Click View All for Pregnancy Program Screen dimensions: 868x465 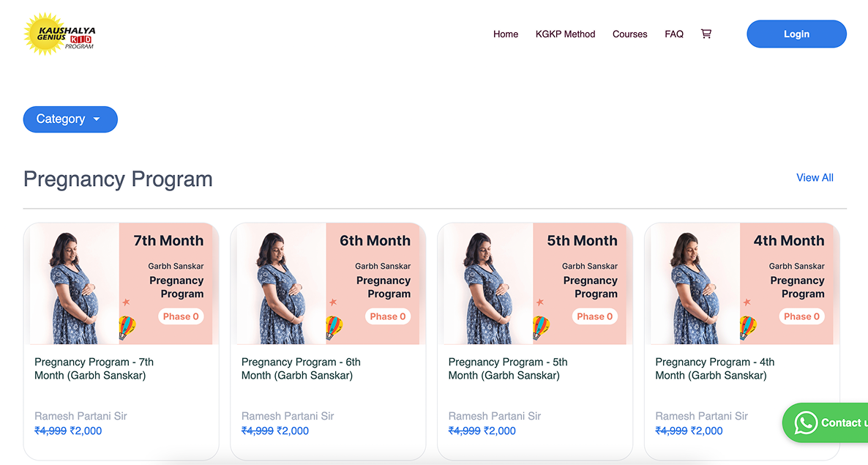point(815,178)
